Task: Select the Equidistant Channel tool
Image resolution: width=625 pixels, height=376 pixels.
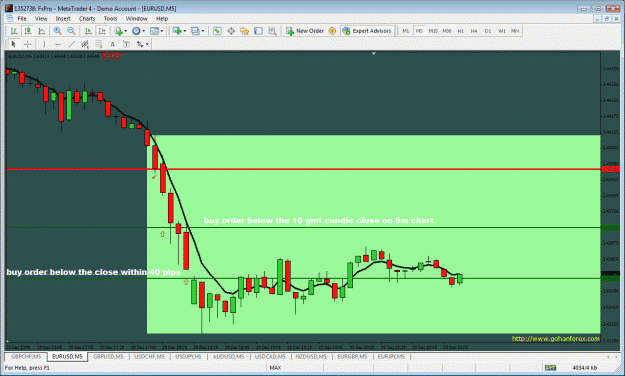Action: click(85, 44)
